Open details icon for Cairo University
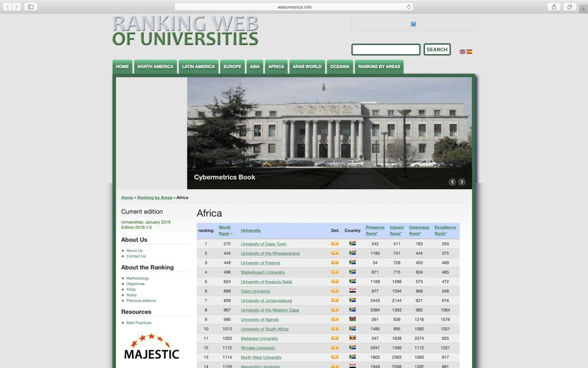The width and height of the screenshot is (588, 368). [x=335, y=290]
